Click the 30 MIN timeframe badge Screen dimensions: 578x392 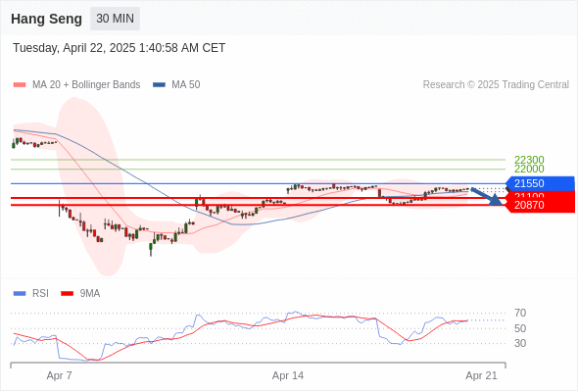coord(115,19)
